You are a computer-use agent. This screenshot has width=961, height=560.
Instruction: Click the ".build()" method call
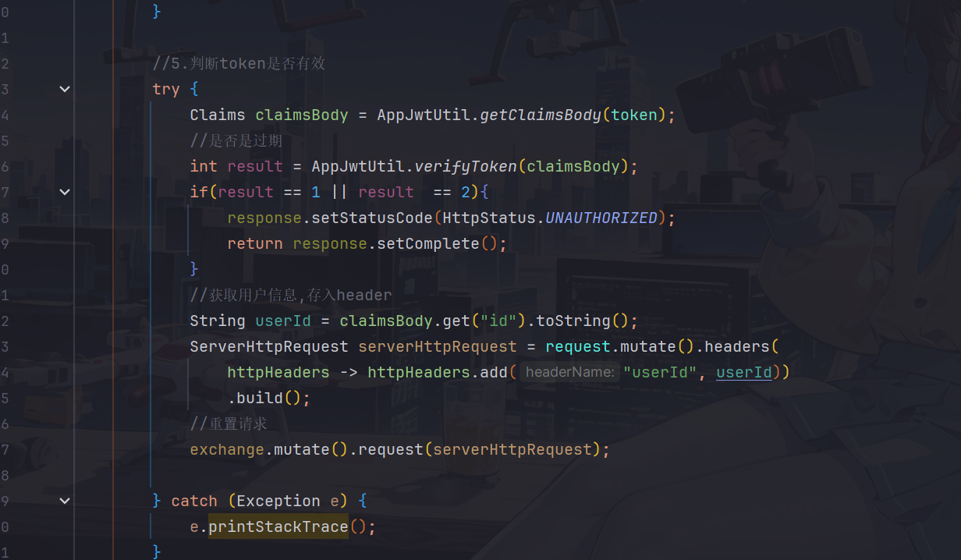(269, 398)
